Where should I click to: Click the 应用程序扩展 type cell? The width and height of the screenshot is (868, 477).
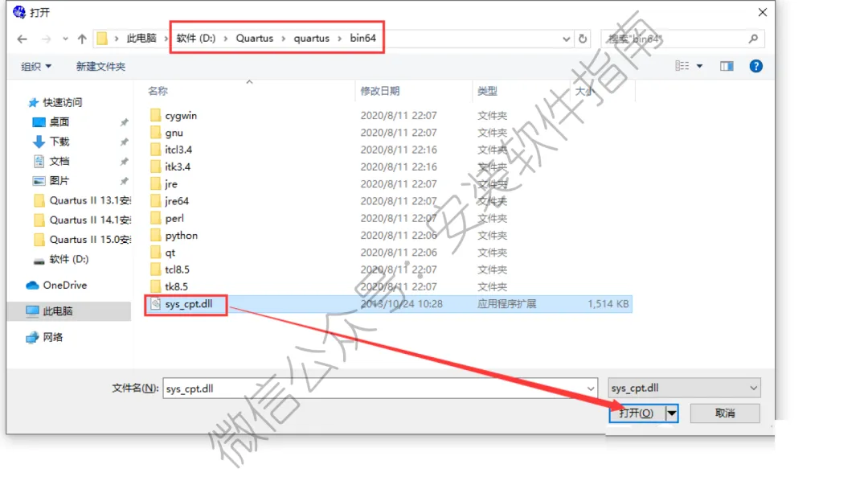506,304
